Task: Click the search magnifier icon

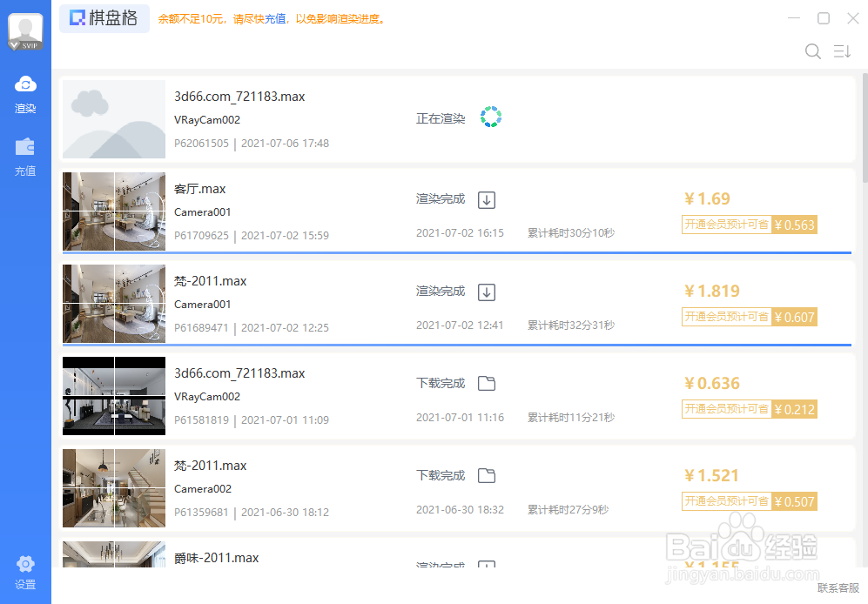Action: [812, 51]
